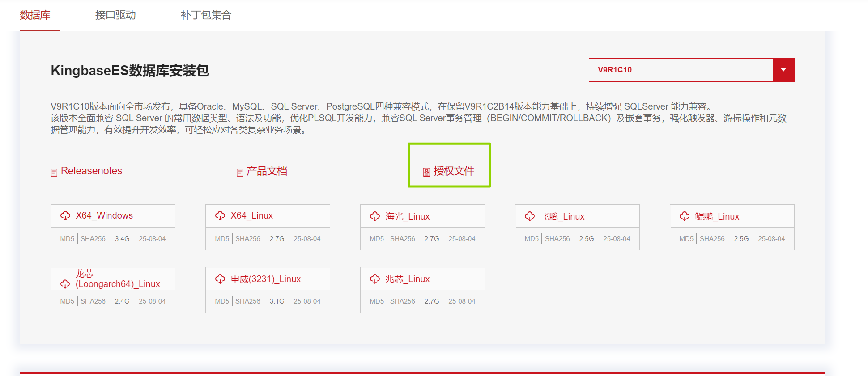868x376 pixels.
Task: Click the 3.1G size of 申威(3231)_Linux
Action: click(x=277, y=301)
